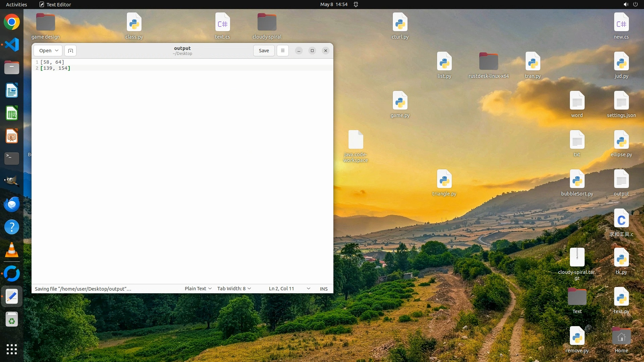The image size is (644, 362).
Task: Toggle INS overwrite mode indicator
Action: 324,289
